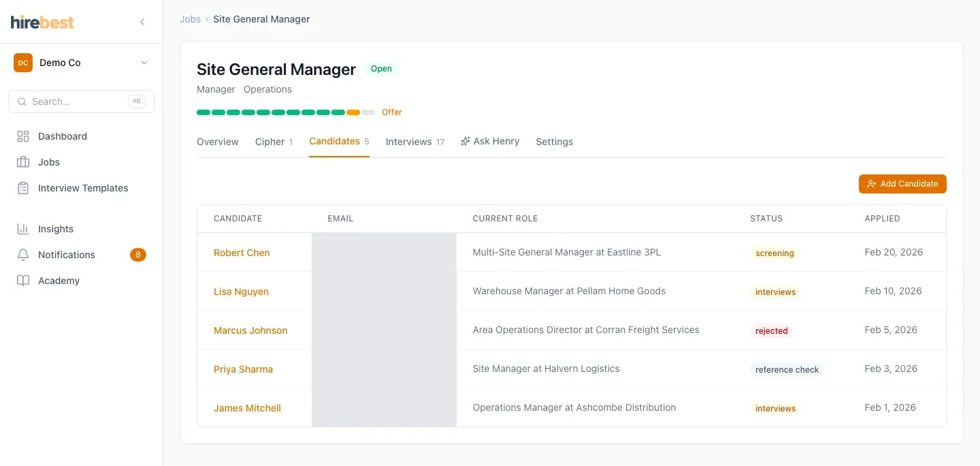Click Site Manager at Halvern Logistics

pyautogui.click(x=546, y=369)
